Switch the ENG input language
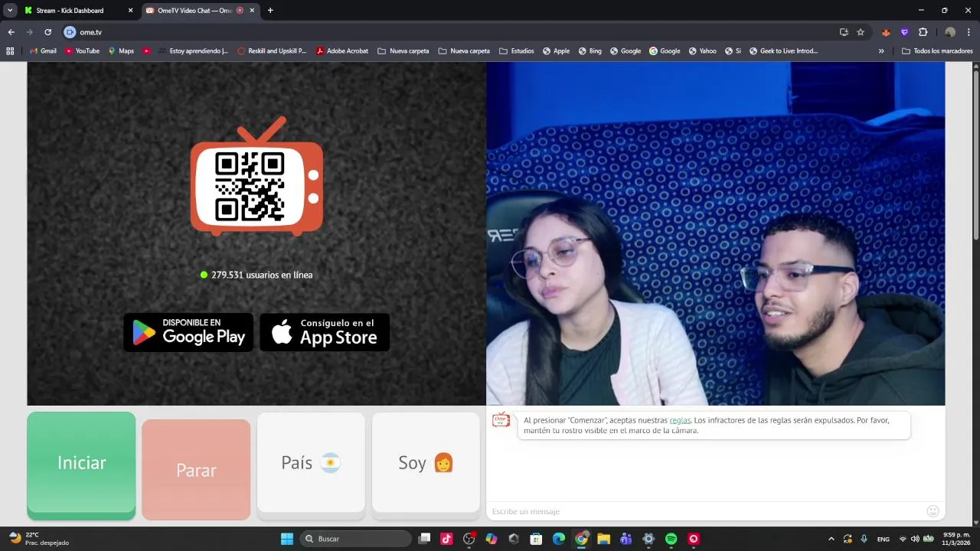Screen dimensions: 980x551 (x=884, y=539)
